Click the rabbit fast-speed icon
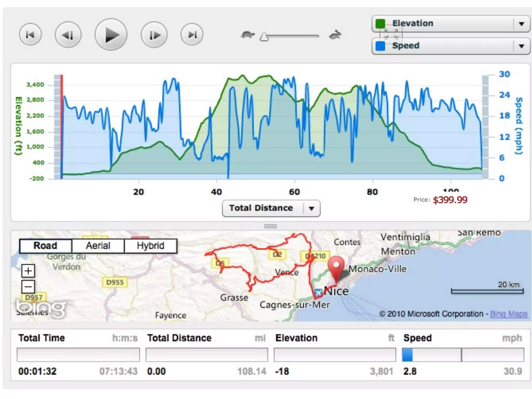Viewport: 532px width, 399px height. tap(335, 35)
